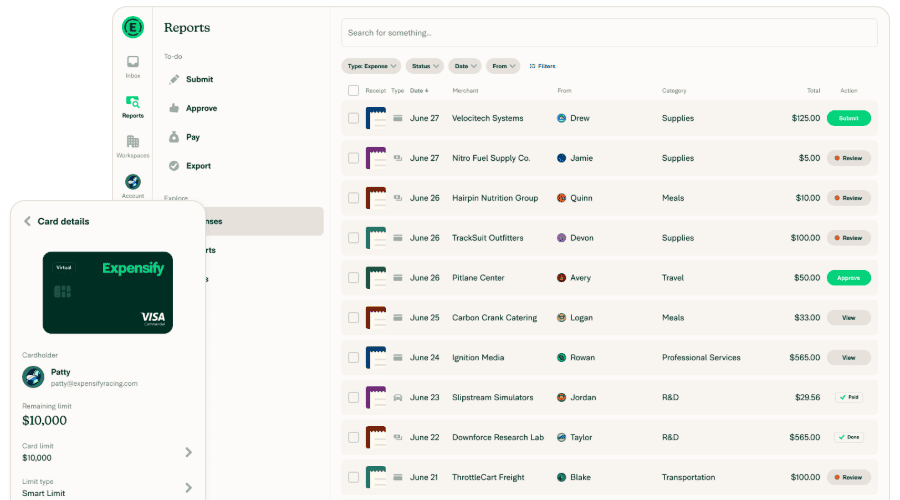
Task: Click the back arrow in Card details
Action: [x=27, y=221]
